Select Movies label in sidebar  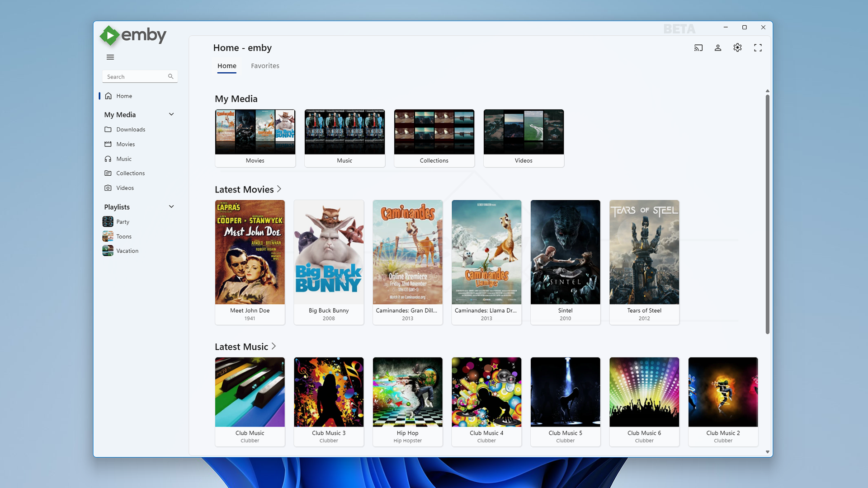point(126,144)
